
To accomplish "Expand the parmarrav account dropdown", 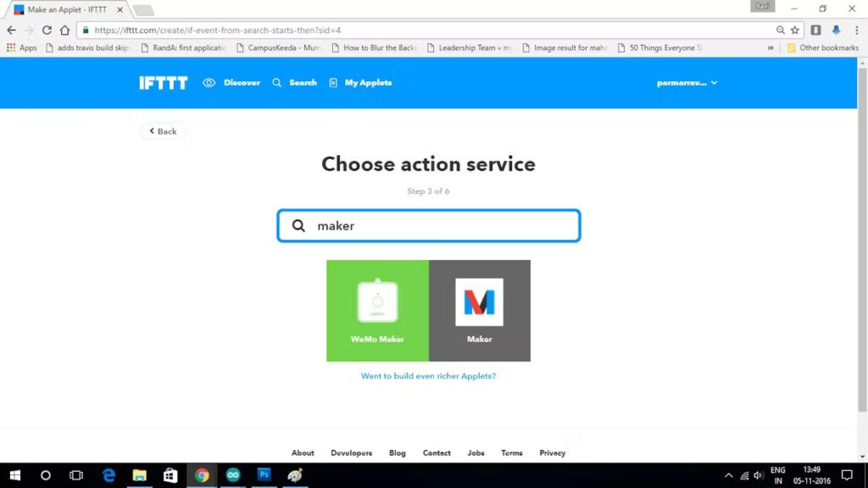I will click(687, 83).
